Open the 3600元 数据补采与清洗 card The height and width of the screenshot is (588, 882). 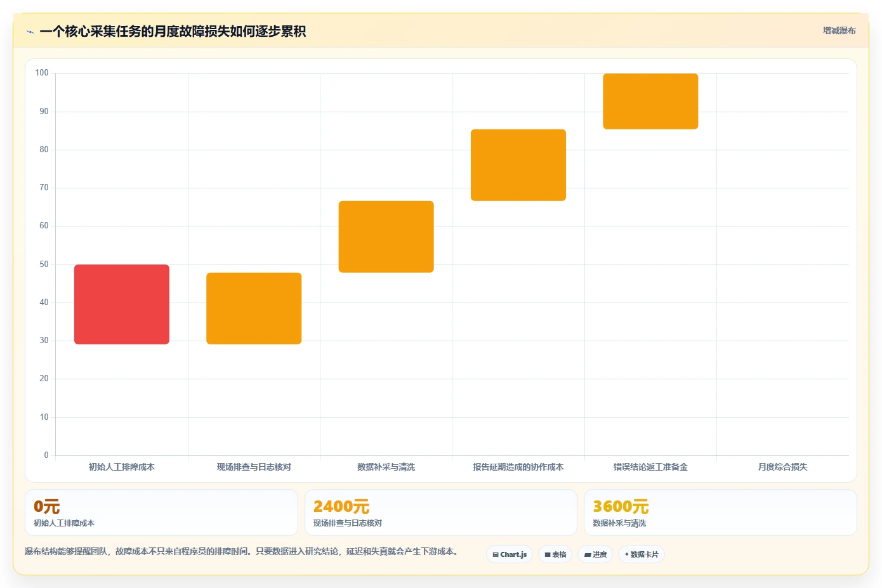720,513
